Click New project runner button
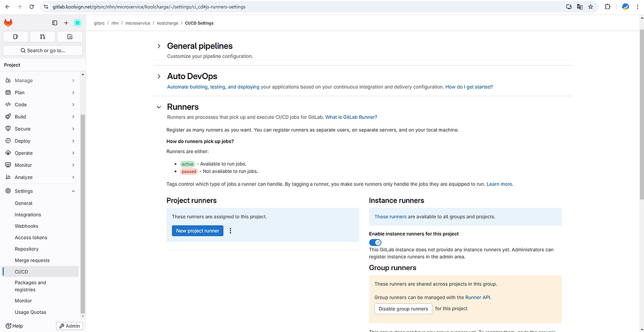Image resolution: width=644 pixels, height=332 pixels. (198, 231)
